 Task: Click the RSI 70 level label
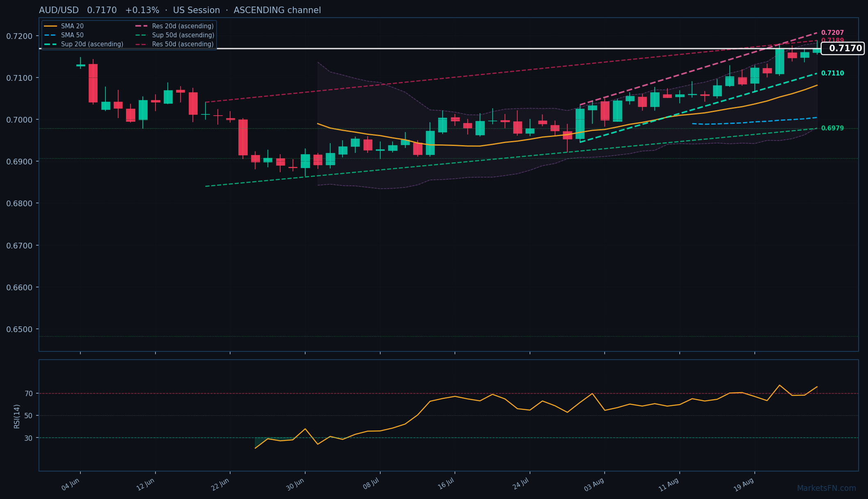coord(29,394)
